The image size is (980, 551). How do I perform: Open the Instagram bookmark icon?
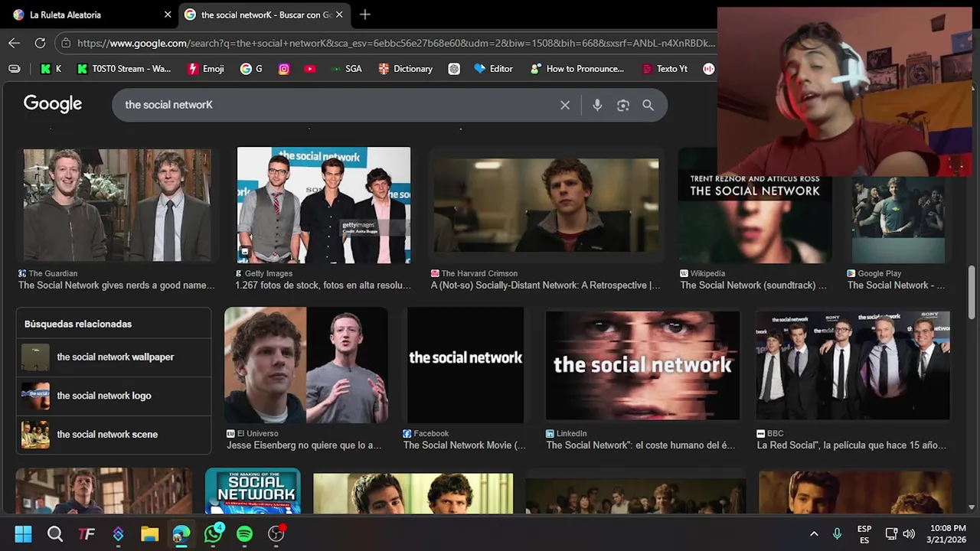[x=284, y=69]
